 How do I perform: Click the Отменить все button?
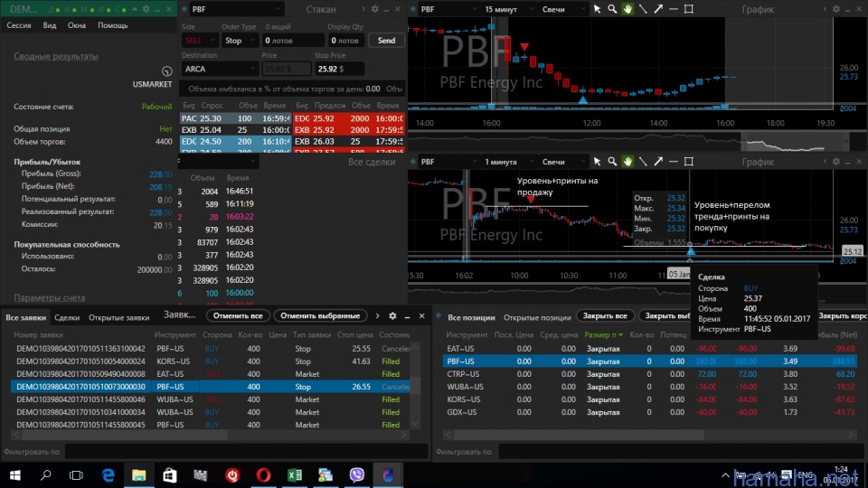pyautogui.click(x=238, y=316)
